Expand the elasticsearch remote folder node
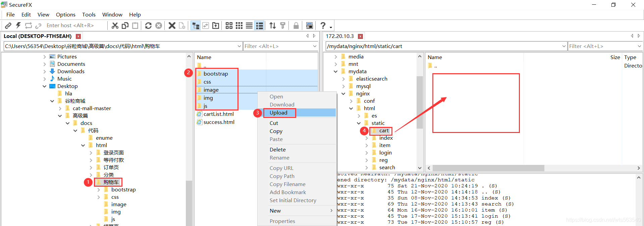This screenshot has height=226, width=644. click(x=343, y=79)
